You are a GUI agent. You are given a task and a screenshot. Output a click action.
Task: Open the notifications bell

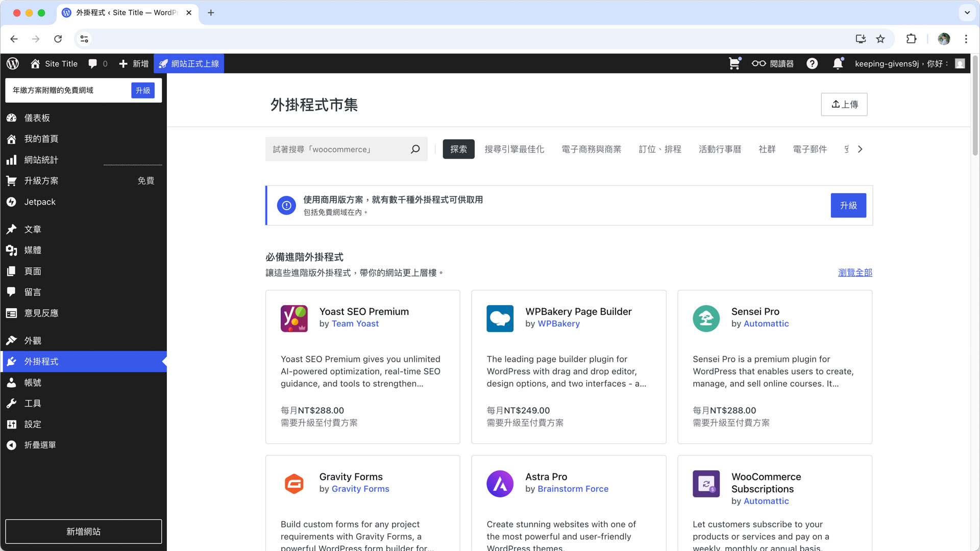click(838, 63)
